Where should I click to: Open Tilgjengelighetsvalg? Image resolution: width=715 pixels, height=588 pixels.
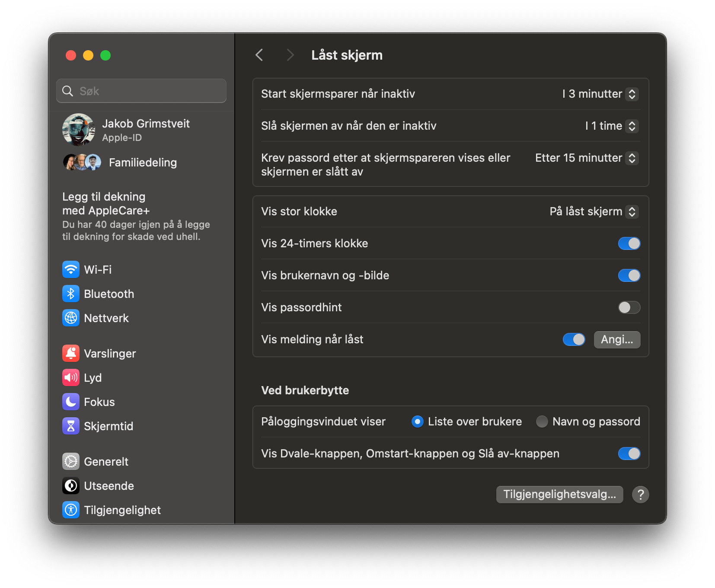click(559, 494)
